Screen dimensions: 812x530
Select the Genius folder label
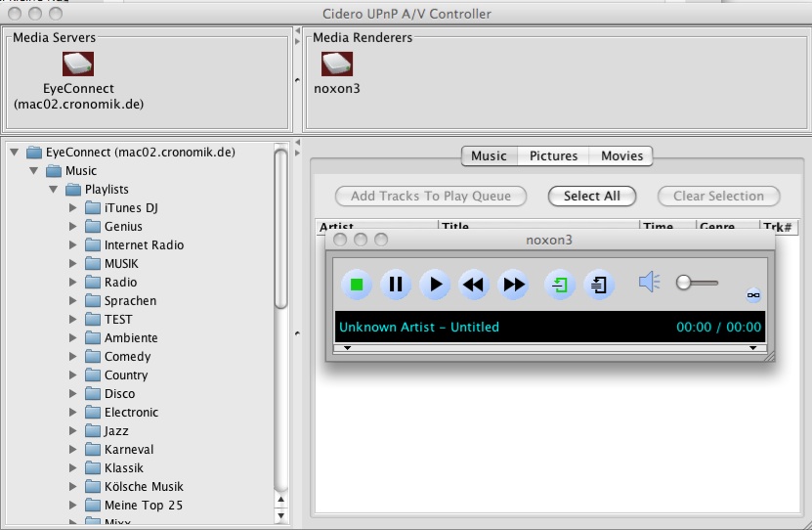[123, 227]
